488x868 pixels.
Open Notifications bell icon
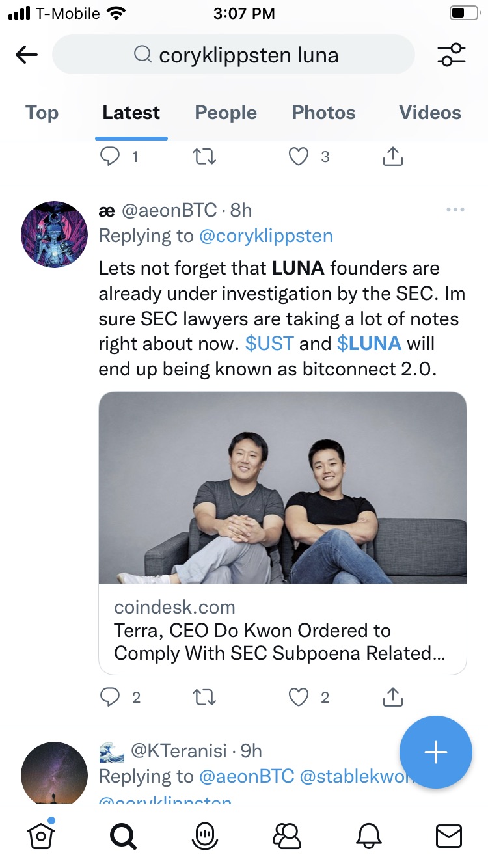click(368, 835)
